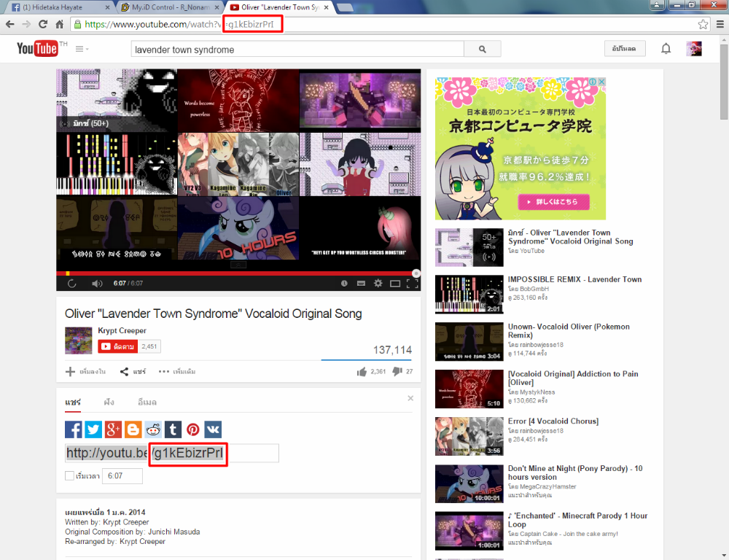Click the 10 HOURS pony end-screen thumbnail
This screenshot has height=560, width=729.
point(238,228)
